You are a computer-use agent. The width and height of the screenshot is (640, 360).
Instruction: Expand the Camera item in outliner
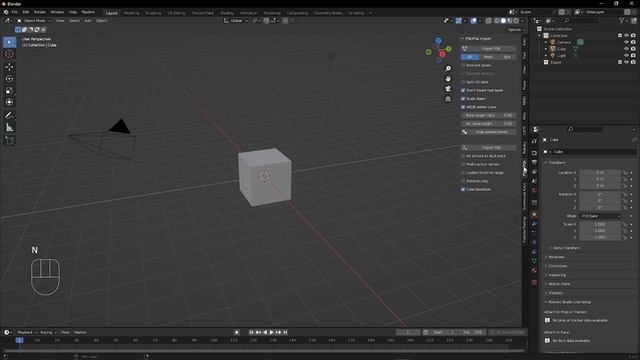[546, 42]
